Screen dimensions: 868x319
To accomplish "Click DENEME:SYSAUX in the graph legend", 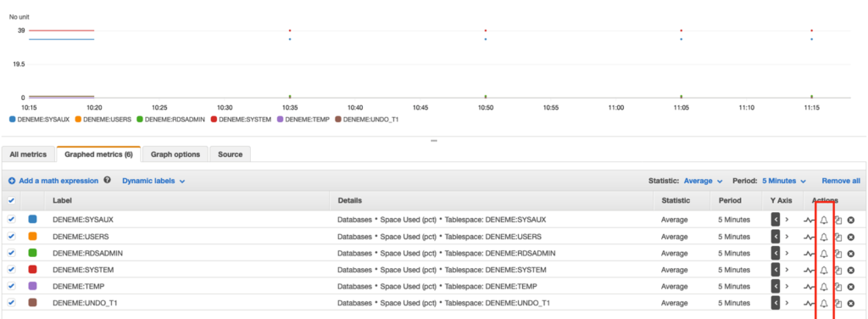I will [x=40, y=119].
